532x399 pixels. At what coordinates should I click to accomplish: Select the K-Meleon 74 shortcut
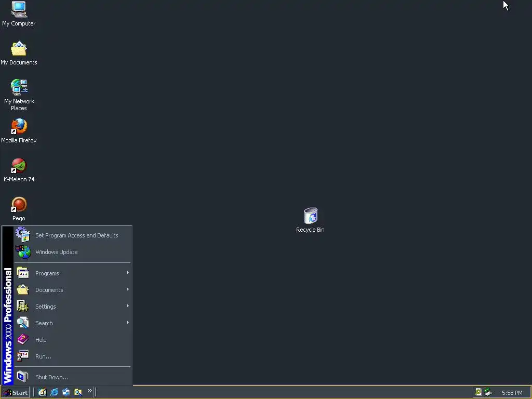(x=19, y=170)
